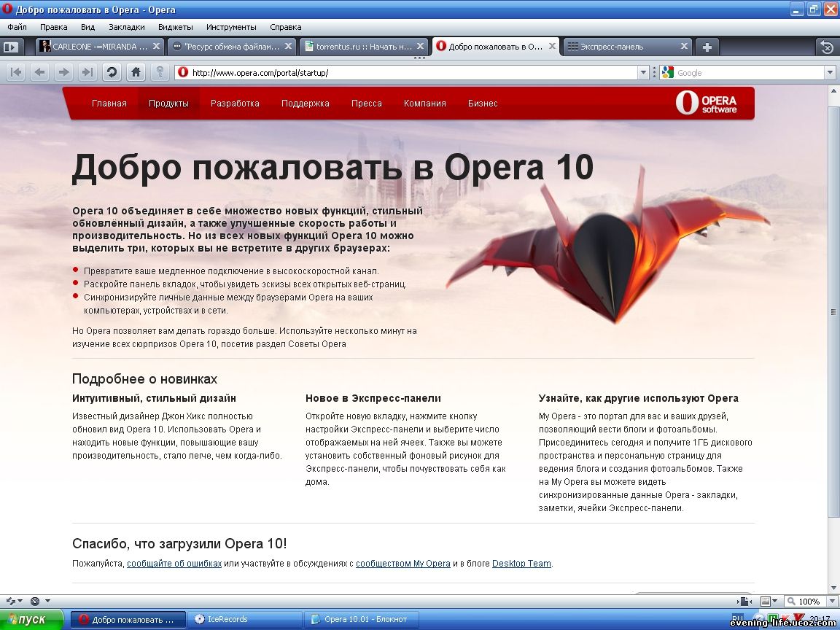Click the Wand password key button
The width and height of the screenshot is (840, 630).
(x=160, y=72)
